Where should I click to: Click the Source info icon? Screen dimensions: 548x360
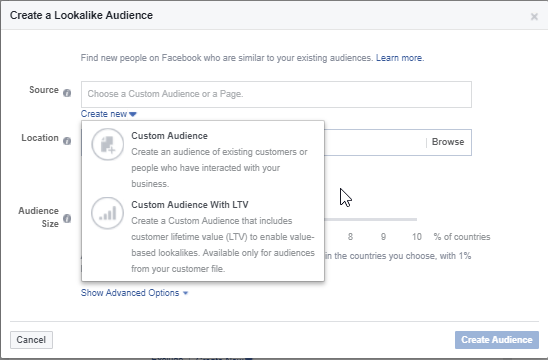67,93
